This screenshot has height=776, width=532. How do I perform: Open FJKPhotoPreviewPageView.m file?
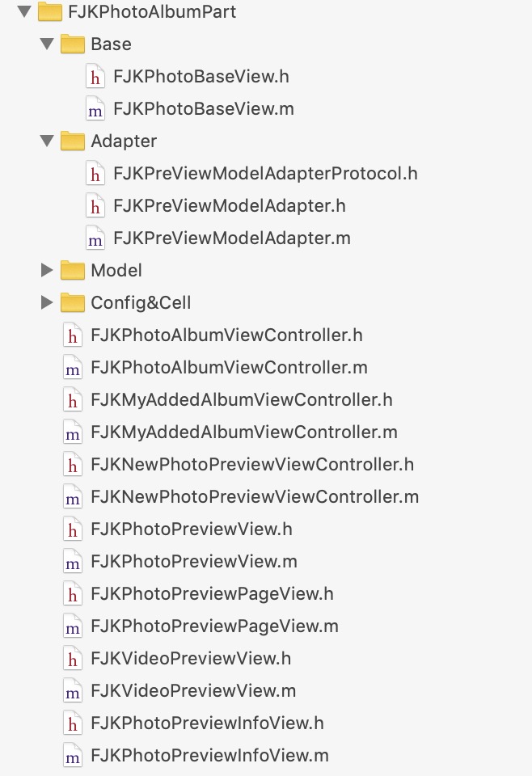point(214,626)
